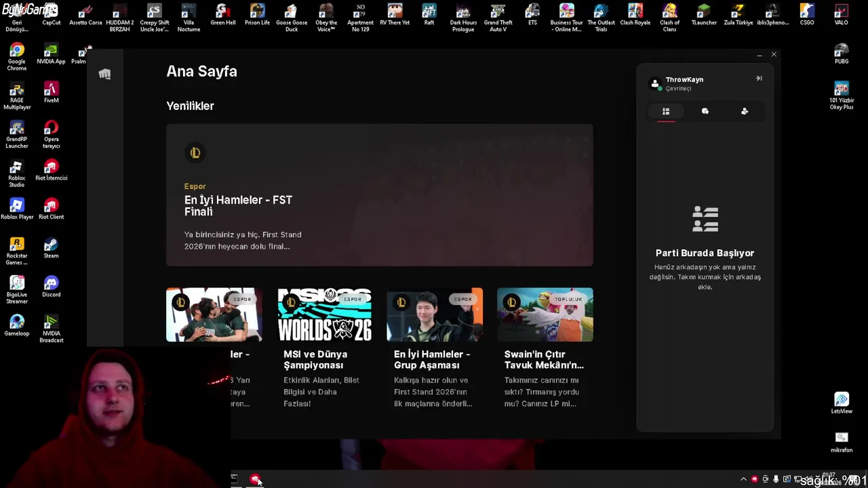The width and height of the screenshot is (868, 488).
Task: Open Green Hell desktop icon
Action: pyautogui.click(x=222, y=15)
